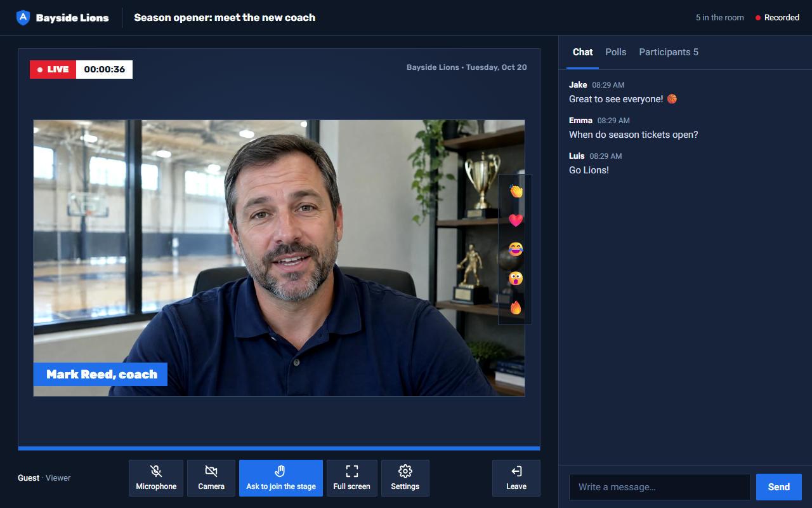Open the Polls tab

coord(616,52)
